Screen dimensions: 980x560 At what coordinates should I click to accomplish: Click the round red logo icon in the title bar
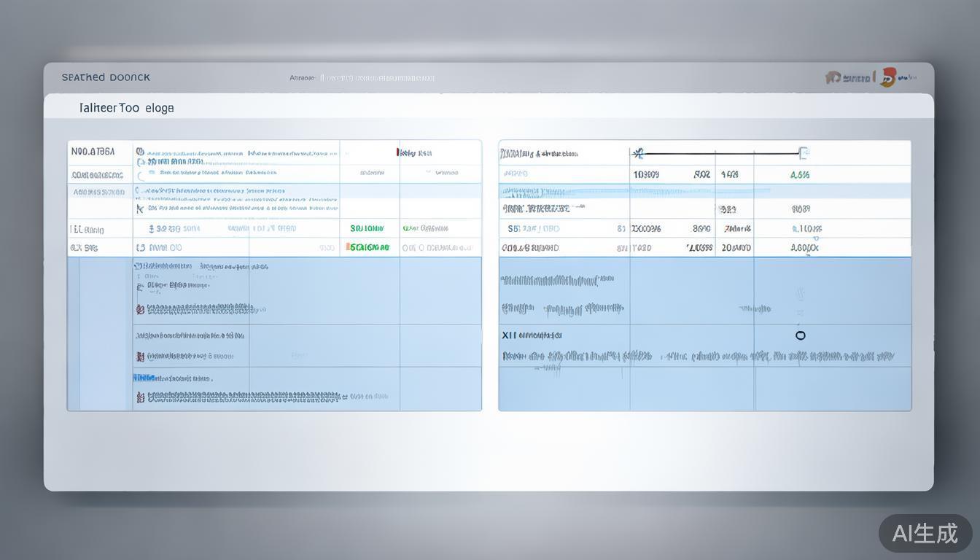pos(887,77)
